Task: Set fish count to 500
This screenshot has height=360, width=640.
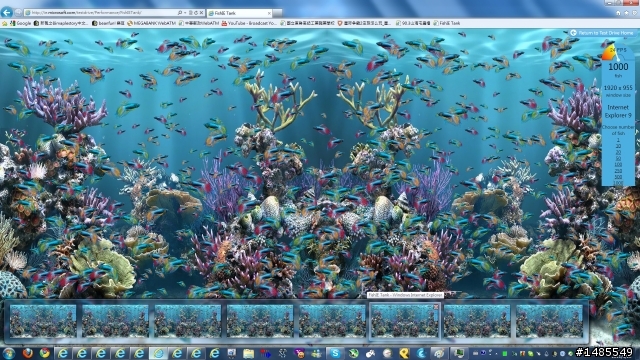Action: click(x=618, y=177)
